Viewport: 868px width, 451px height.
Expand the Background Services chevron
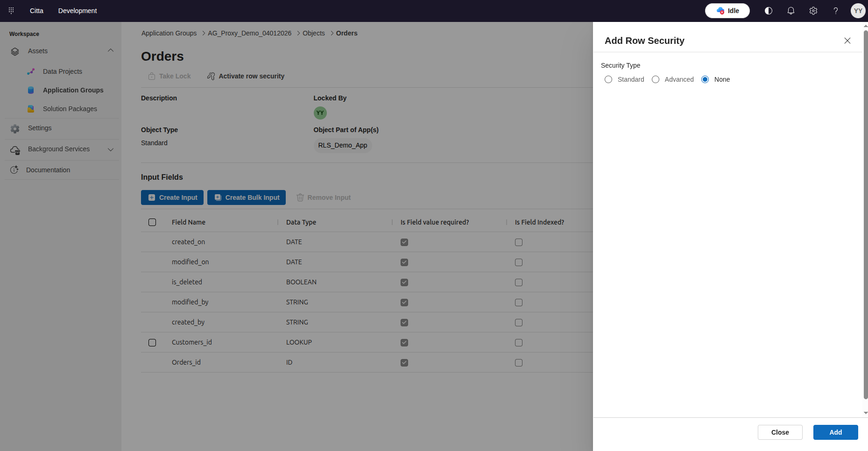[x=111, y=149]
